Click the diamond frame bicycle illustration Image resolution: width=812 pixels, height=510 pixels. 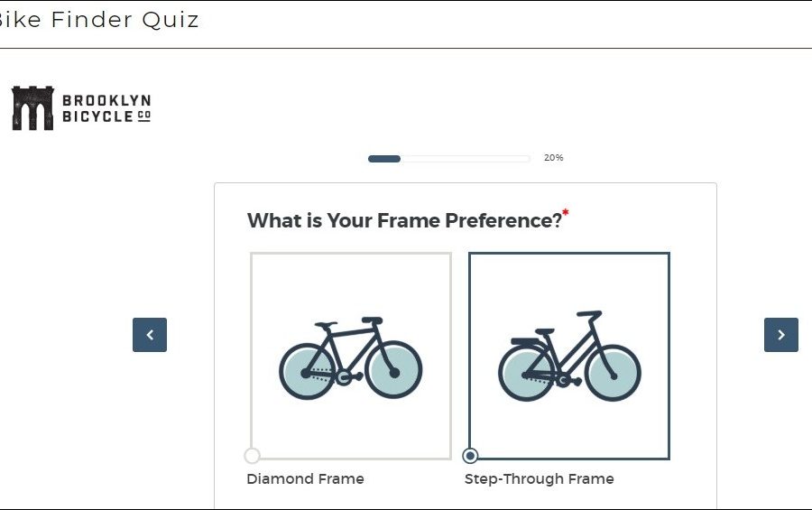coord(350,357)
